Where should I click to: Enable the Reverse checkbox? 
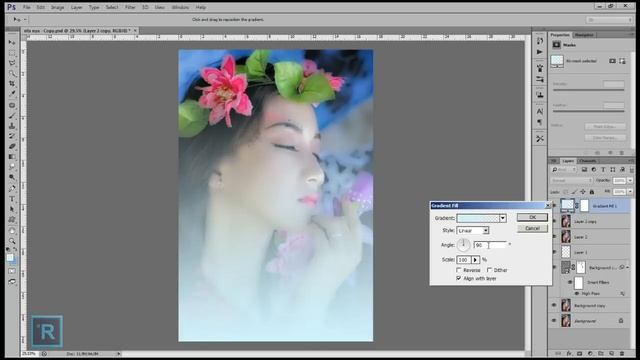pos(459,270)
